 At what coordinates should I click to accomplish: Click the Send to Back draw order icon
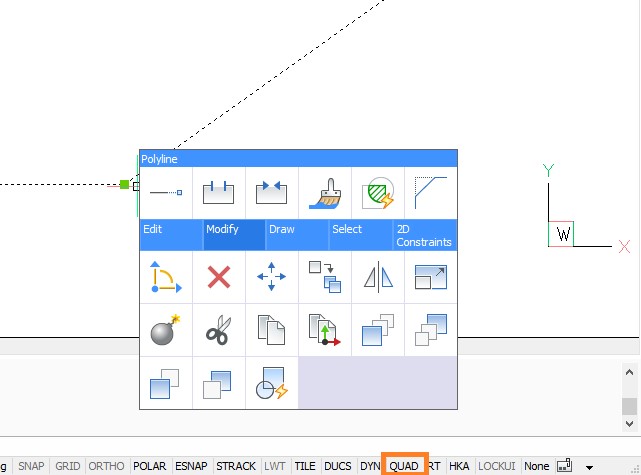point(430,330)
